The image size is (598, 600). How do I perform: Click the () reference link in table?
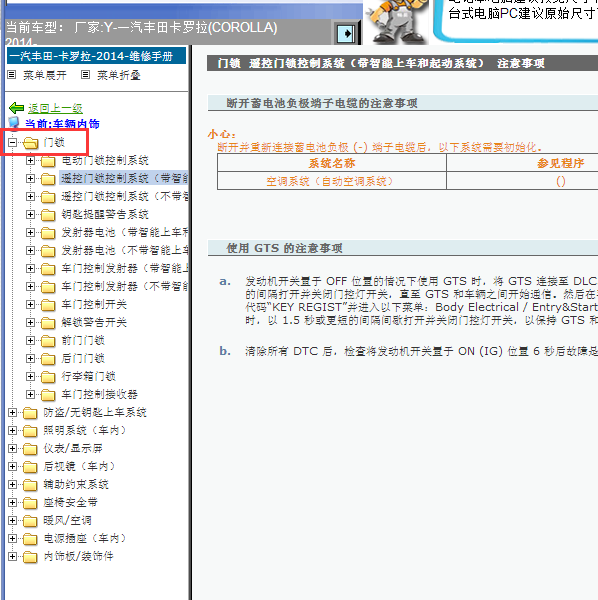561,181
